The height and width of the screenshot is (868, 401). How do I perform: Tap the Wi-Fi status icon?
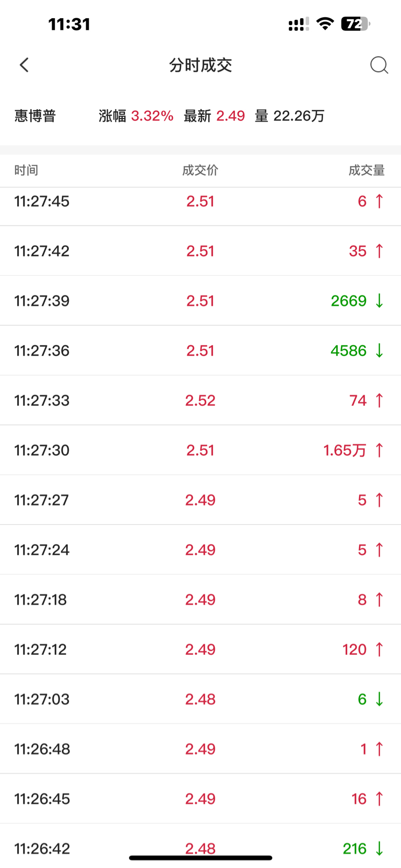[x=325, y=24]
